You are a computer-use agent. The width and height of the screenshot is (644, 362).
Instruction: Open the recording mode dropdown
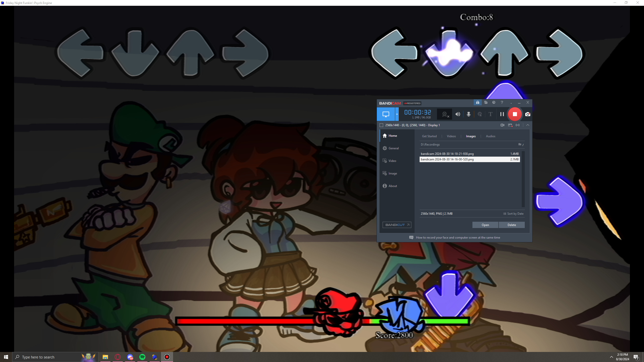397,114
